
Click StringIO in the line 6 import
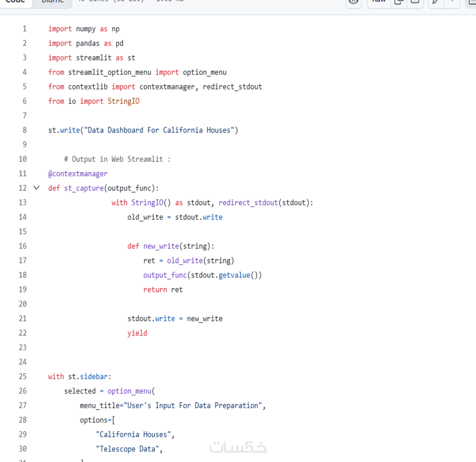tap(124, 101)
